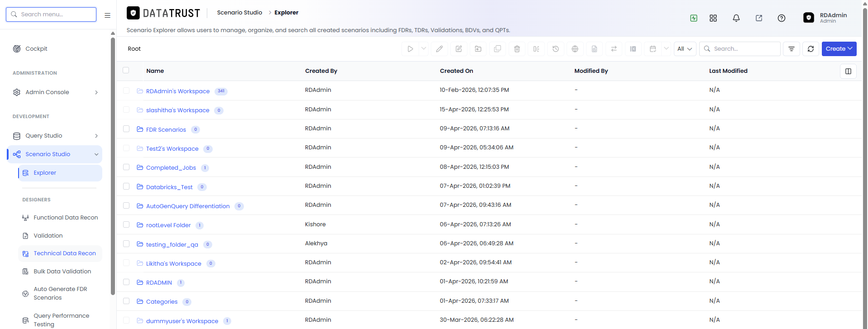Collapse sidebar with the hamburger icon

107,15
